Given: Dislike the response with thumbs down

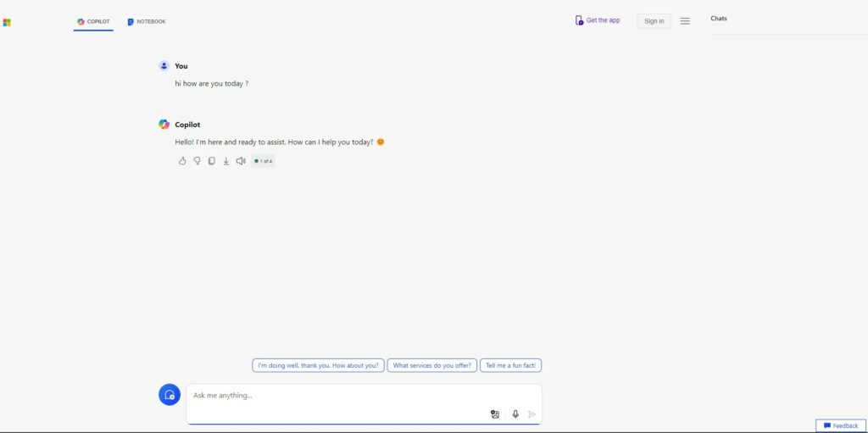Looking at the screenshot, I should pyautogui.click(x=197, y=161).
